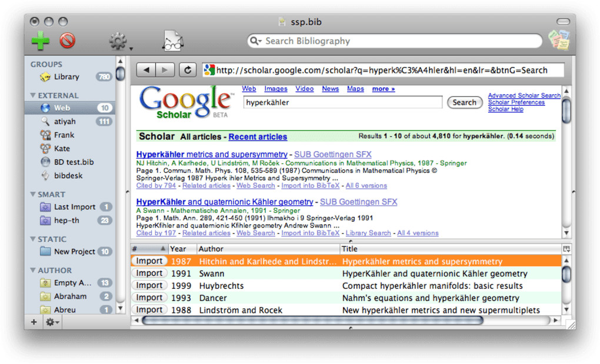The height and width of the screenshot is (364, 600).
Task: Open Advanced Scholar Search link
Action: pyautogui.click(x=524, y=95)
